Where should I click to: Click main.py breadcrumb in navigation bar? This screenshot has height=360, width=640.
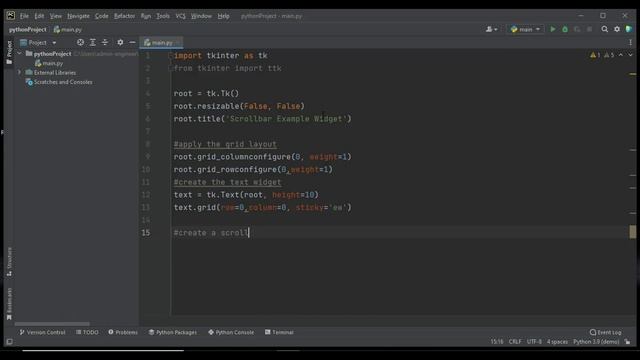click(68, 29)
